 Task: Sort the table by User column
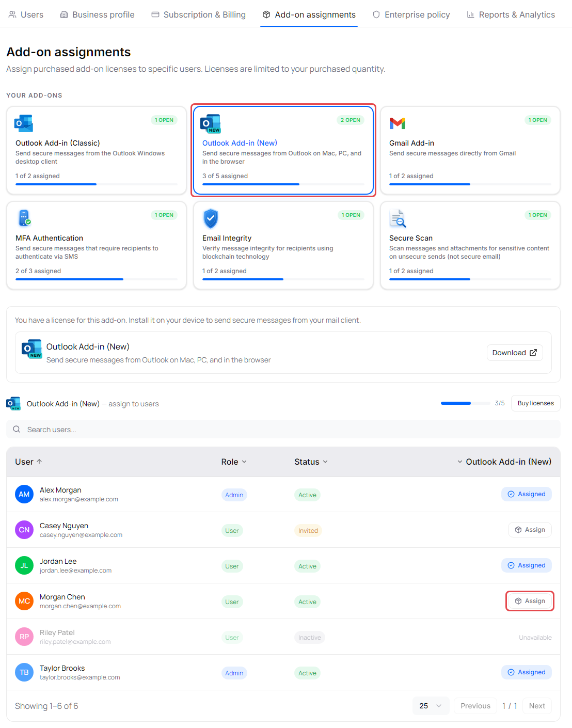click(x=28, y=462)
